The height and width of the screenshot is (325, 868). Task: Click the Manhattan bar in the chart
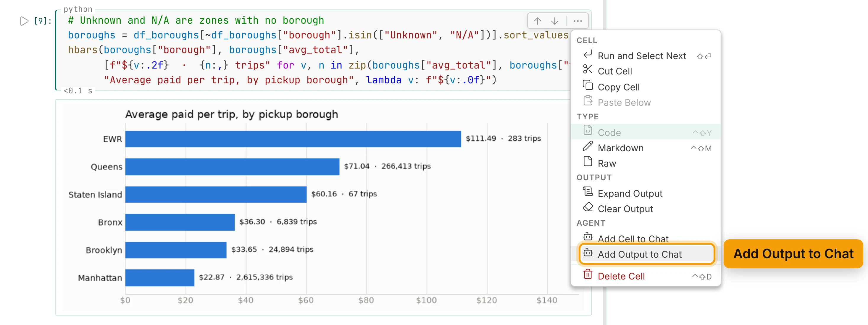tap(160, 277)
